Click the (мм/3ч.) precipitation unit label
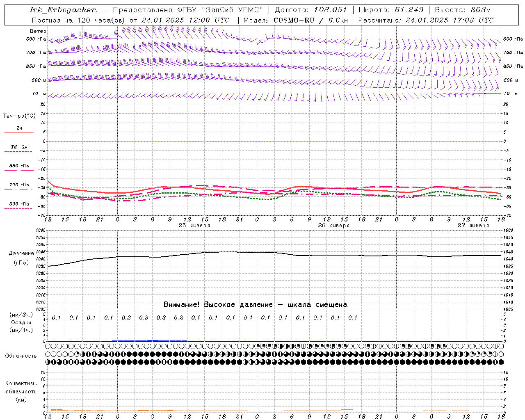The height and width of the screenshot is (420, 525). tap(21, 315)
